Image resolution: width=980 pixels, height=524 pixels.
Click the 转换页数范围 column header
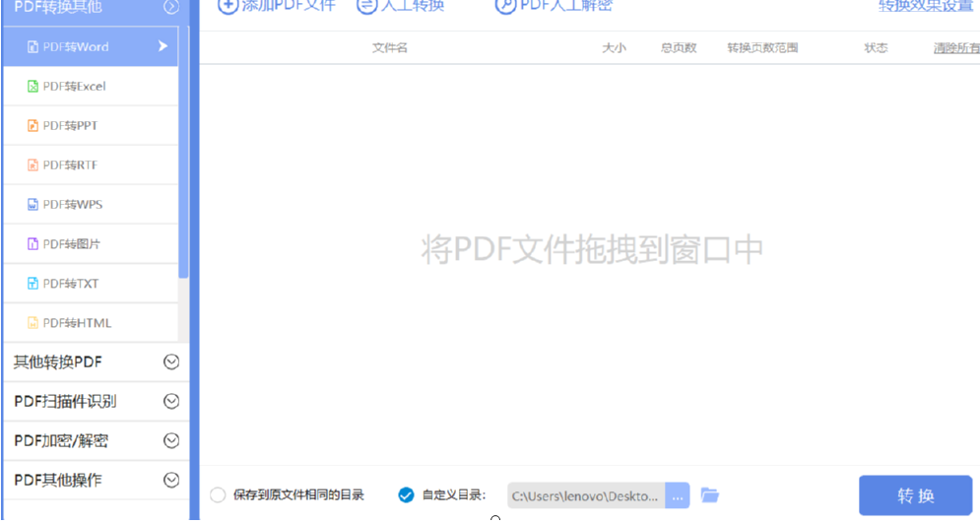coord(762,48)
